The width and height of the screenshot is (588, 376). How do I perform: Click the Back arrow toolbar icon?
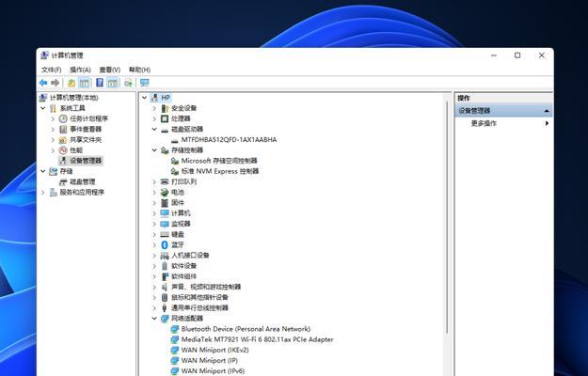pos(43,83)
